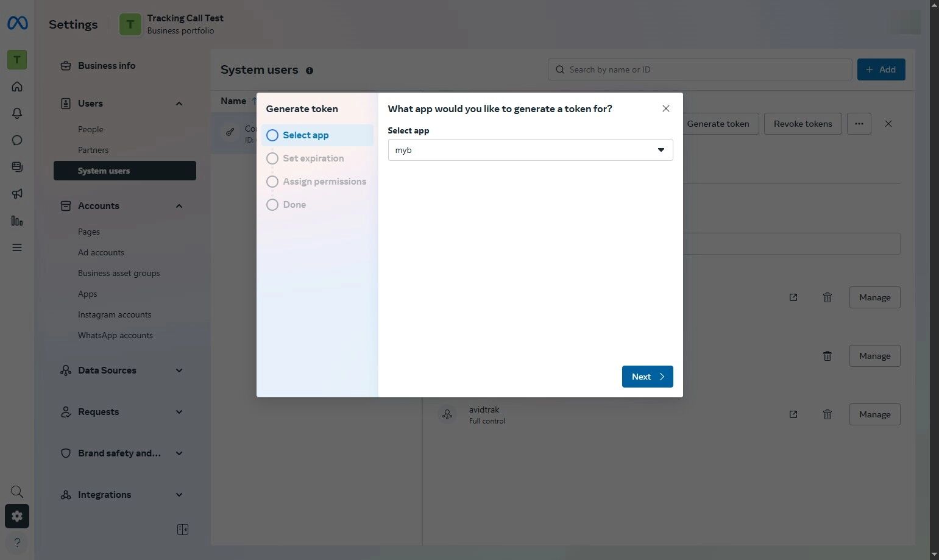Collapse the Users section in the sidebar
Screen dimensions: 939x560
[179, 104]
